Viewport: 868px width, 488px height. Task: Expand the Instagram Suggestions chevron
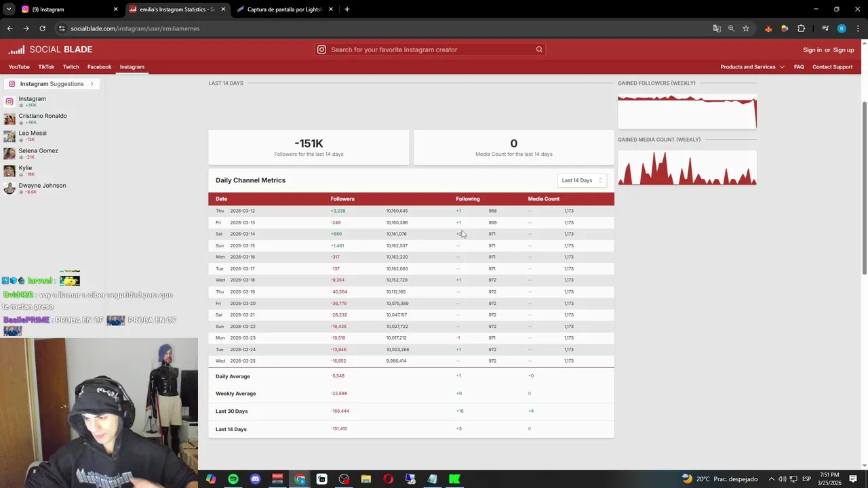point(92,84)
